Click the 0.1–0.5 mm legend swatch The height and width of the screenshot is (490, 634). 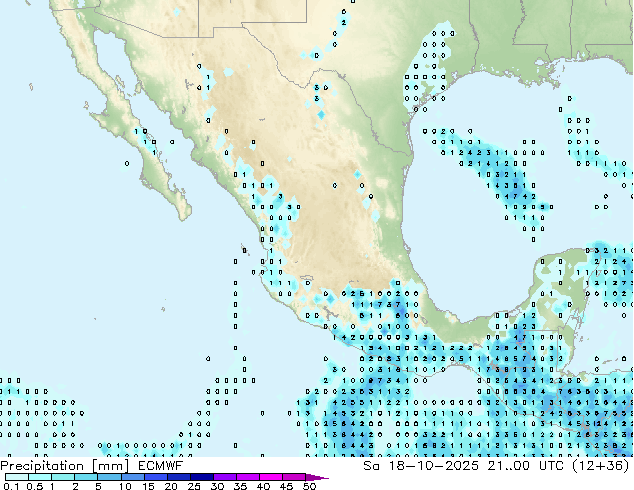[x=17, y=477]
